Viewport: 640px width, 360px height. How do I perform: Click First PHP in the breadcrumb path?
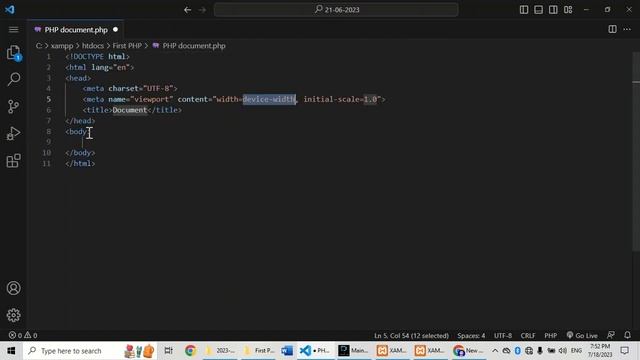pos(127,46)
